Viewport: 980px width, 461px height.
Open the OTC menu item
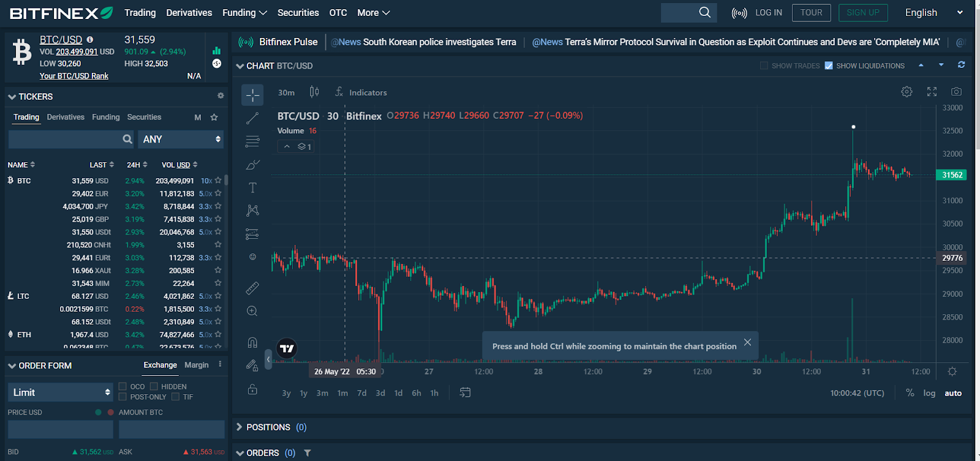point(338,13)
